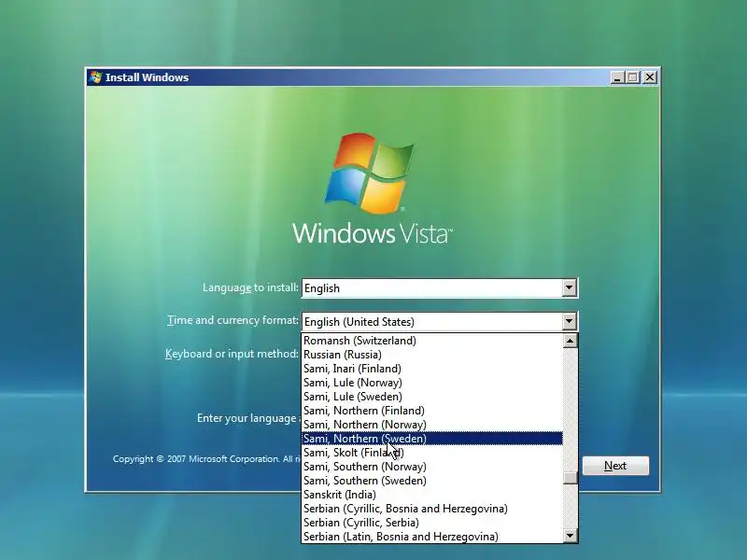Image resolution: width=747 pixels, height=560 pixels.
Task: Minimize the Install Windows window
Action: coord(617,77)
